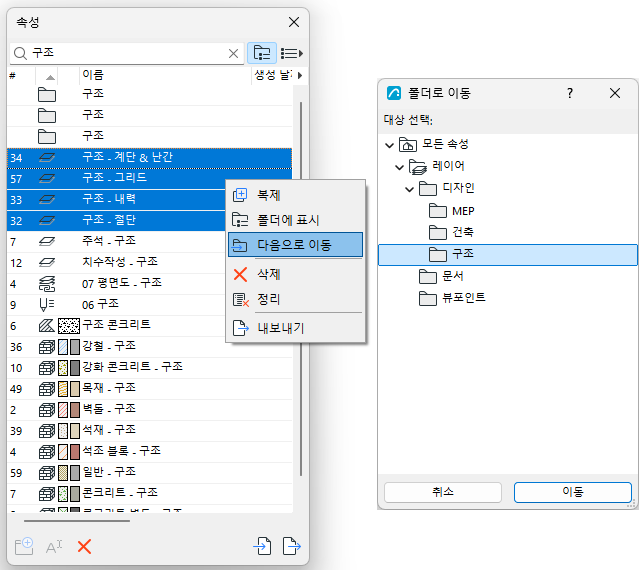This screenshot has height=570, width=642.
Task: Select building material 일반 - 구조
Action: 149,473
